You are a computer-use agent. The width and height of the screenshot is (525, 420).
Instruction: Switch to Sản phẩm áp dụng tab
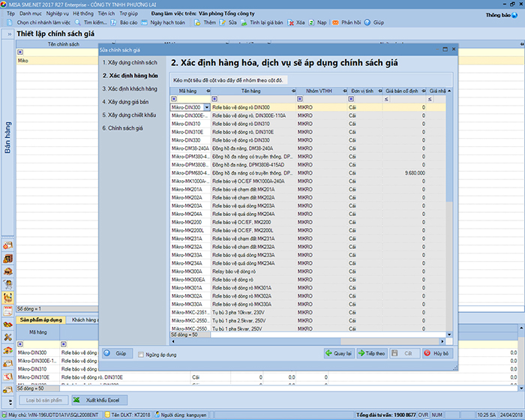[40, 319]
